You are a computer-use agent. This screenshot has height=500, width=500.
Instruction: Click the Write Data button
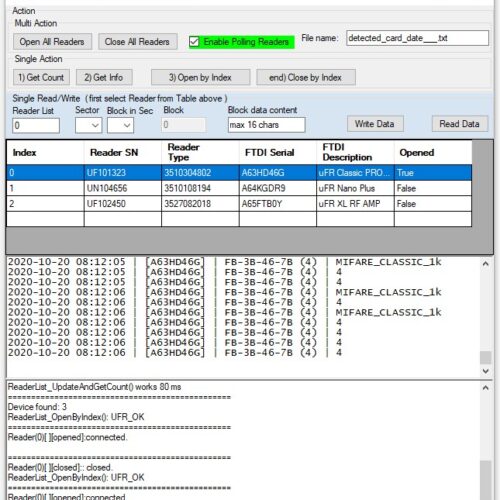375,124
